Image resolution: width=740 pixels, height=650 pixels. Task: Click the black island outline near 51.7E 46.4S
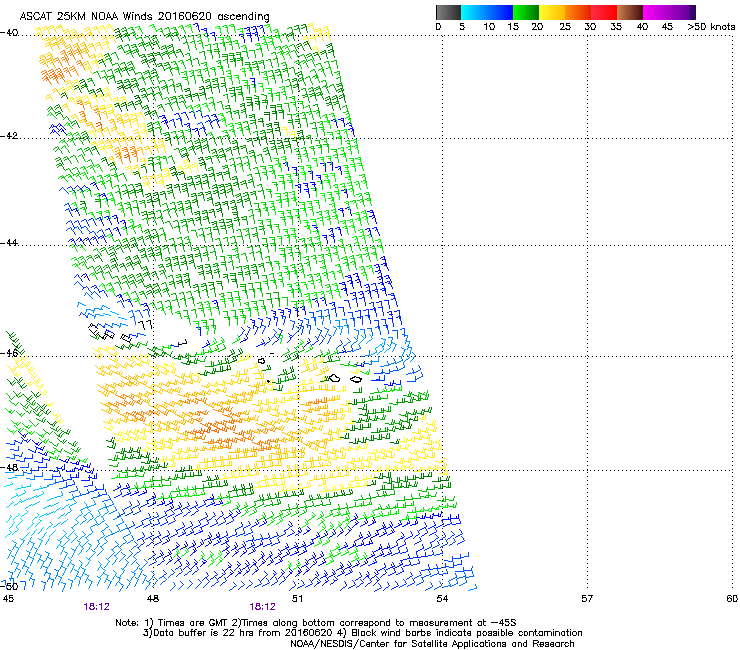click(334, 378)
